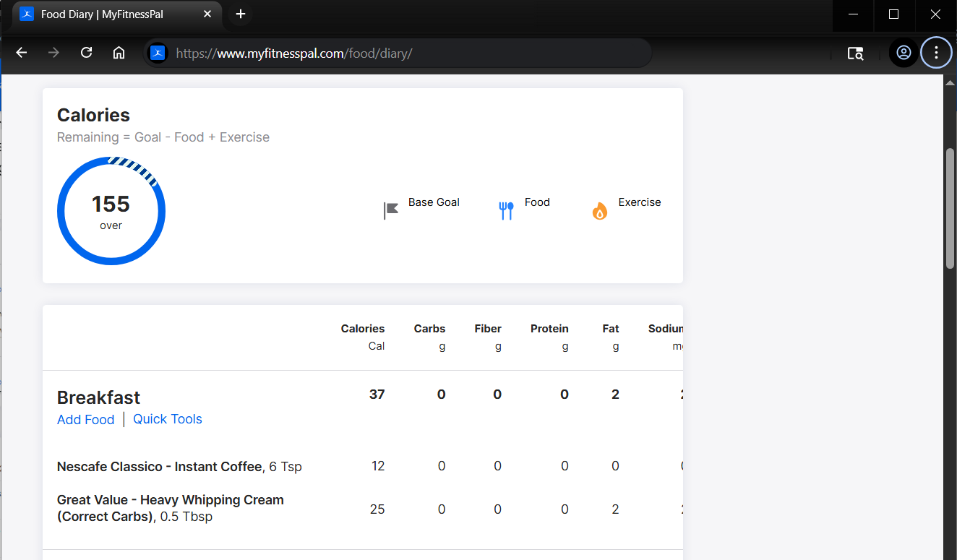Go back using the browser back arrow
This screenshot has height=560, width=957.
(22, 53)
